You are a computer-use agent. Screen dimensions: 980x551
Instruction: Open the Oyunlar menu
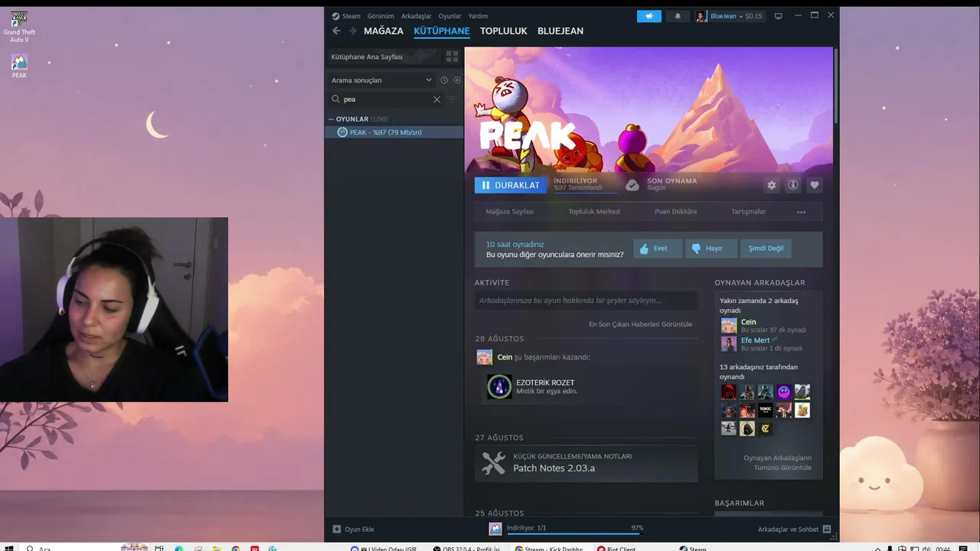tap(449, 16)
